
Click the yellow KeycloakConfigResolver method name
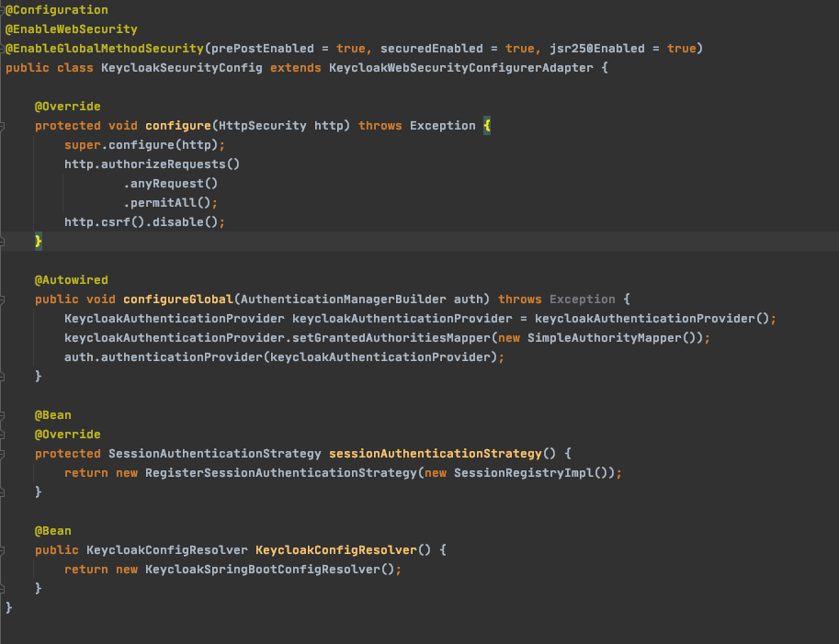tap(336, 550)
